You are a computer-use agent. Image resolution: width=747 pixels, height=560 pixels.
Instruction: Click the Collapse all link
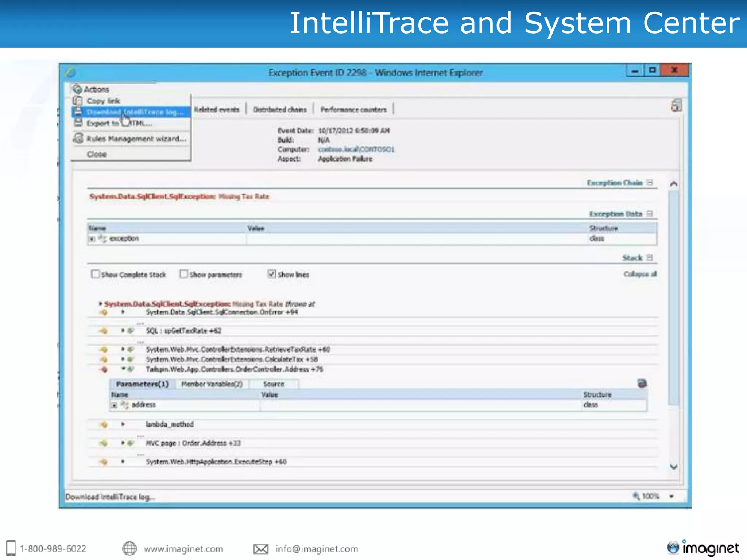pyautogui.click(x=640, y=274)
